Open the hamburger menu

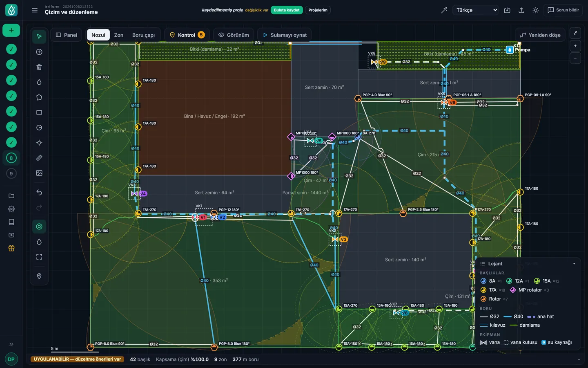coord(35,10)
